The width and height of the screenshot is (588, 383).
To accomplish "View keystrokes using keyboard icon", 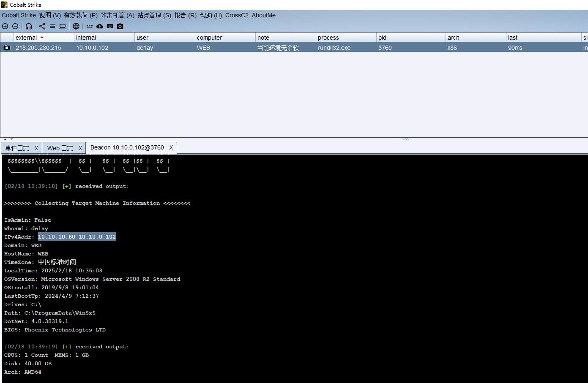I will coord(110,26).
